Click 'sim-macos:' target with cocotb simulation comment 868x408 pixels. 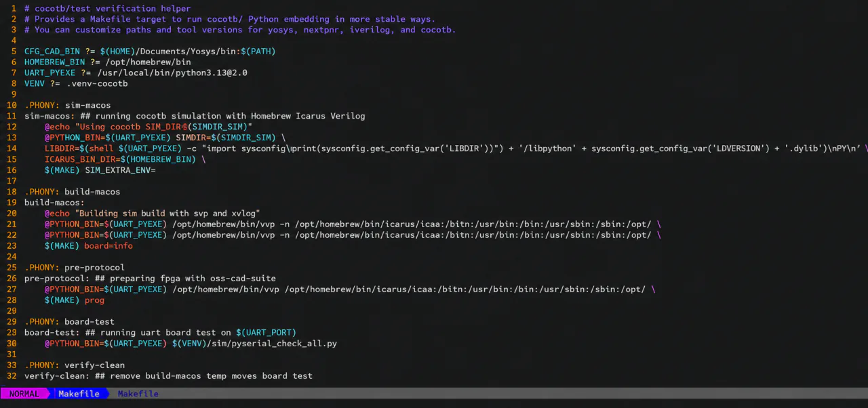click(x=195, y=117)
